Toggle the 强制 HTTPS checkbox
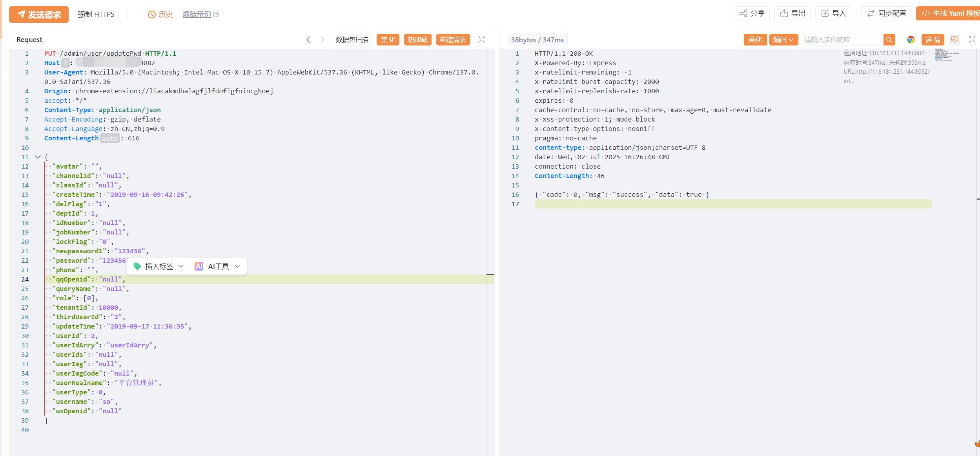 [123, 15]
